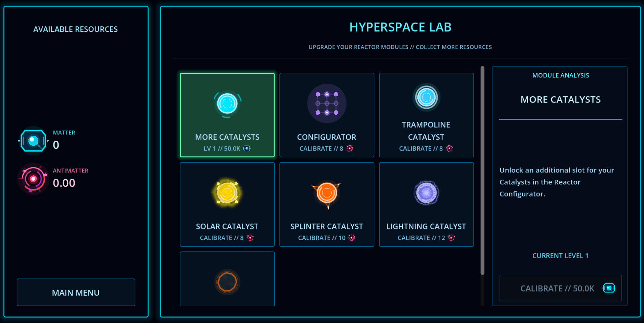Click the Configurator module title
The width and height of the screenshot is (644, 323).
point(327,137)
